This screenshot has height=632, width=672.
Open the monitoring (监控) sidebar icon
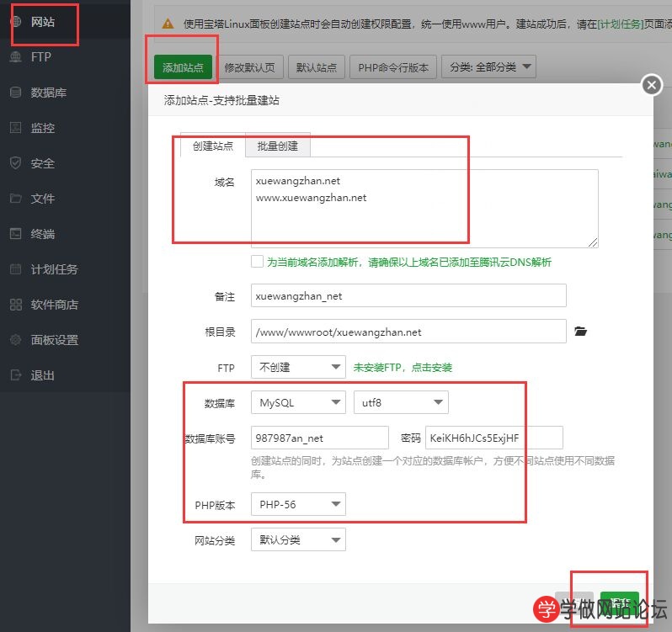tap(16, 128)
